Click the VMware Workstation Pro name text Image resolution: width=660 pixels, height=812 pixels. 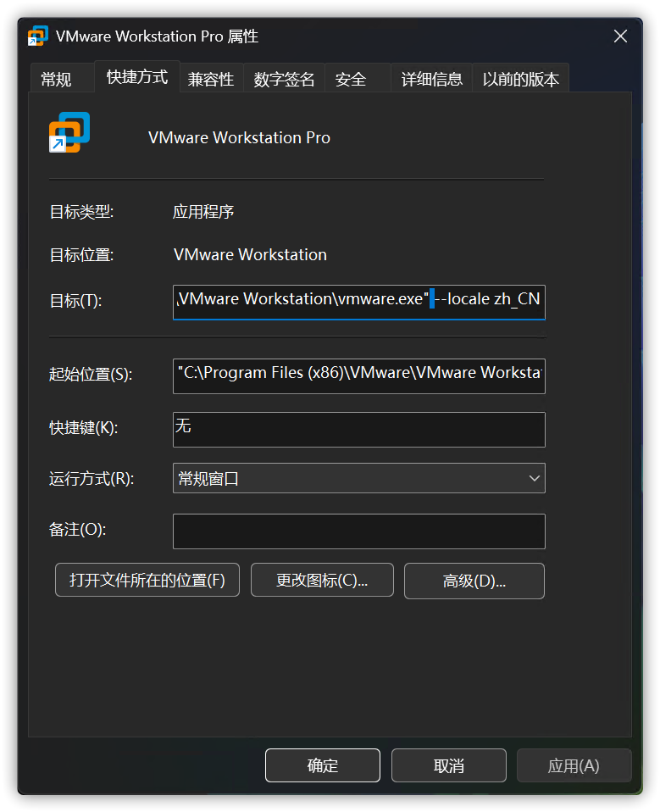click(x=239, y=138)
